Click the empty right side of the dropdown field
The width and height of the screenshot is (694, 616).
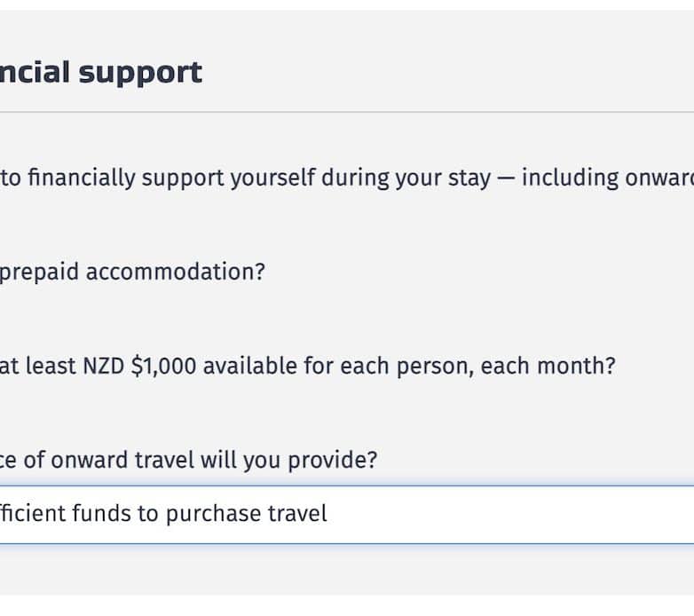coord(577,514)
